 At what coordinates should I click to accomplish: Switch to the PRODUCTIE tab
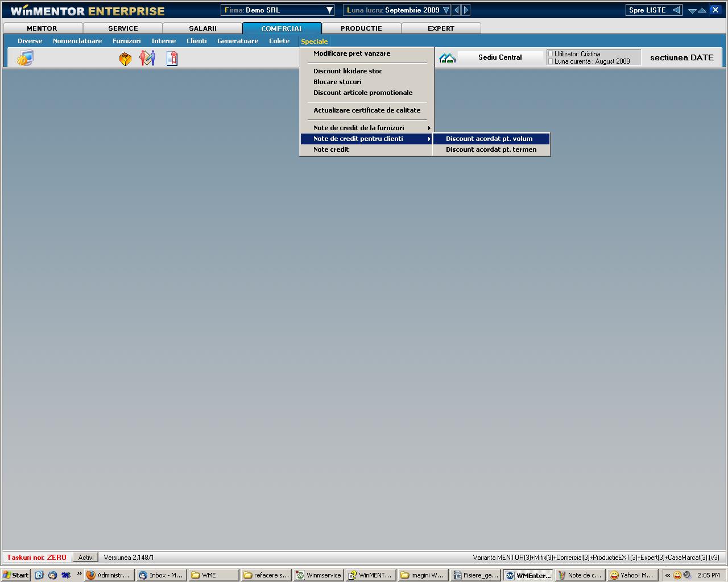tap(362, 28)
